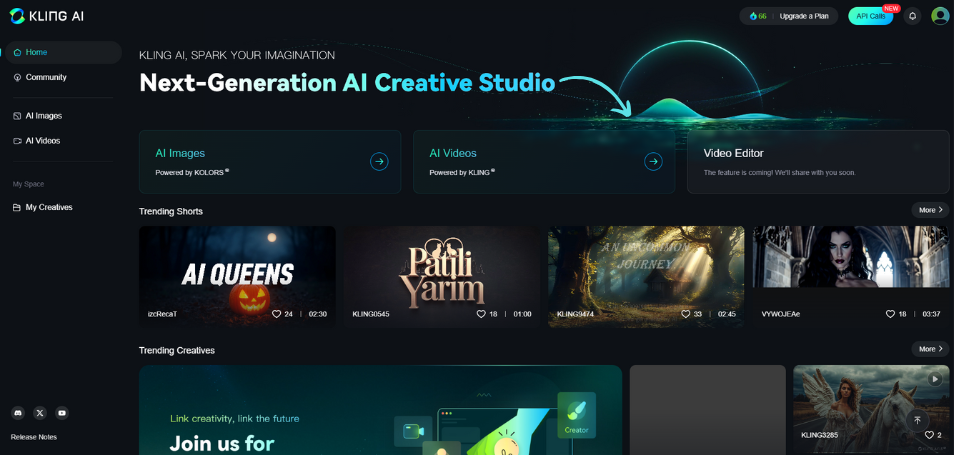Open the AI Images card title
The image size is (954, 455).
[x=180, y=153]
